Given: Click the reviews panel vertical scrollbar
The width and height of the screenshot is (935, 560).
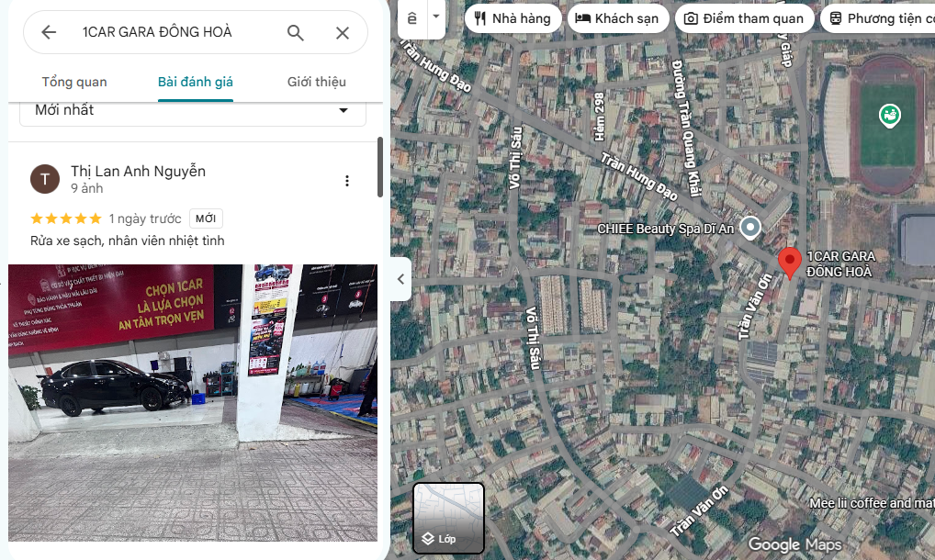Looking at the screenshot, I should tap(380, 167).
